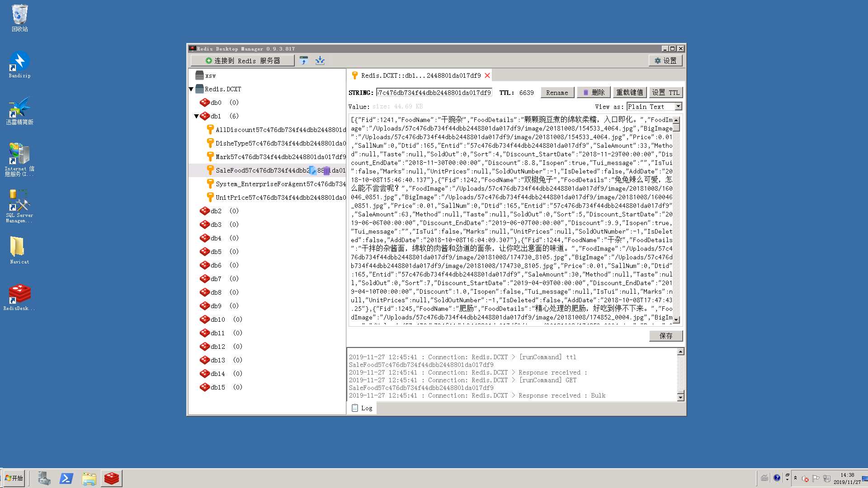Click the import connections toolbar icon
The image size is (868, 488).
point(304,61)
